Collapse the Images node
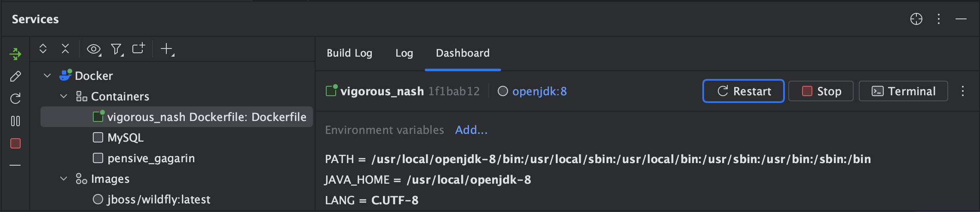This screenshot has width=980, height=212. point(64,179)
